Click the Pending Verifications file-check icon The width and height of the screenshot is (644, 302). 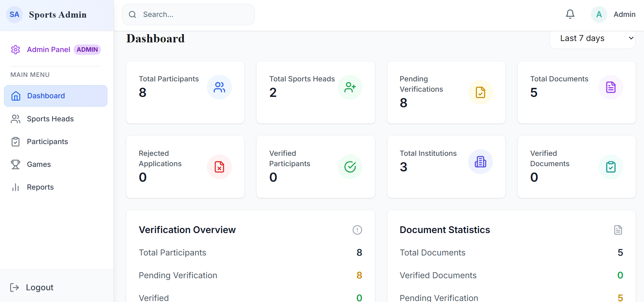[480, 92]
